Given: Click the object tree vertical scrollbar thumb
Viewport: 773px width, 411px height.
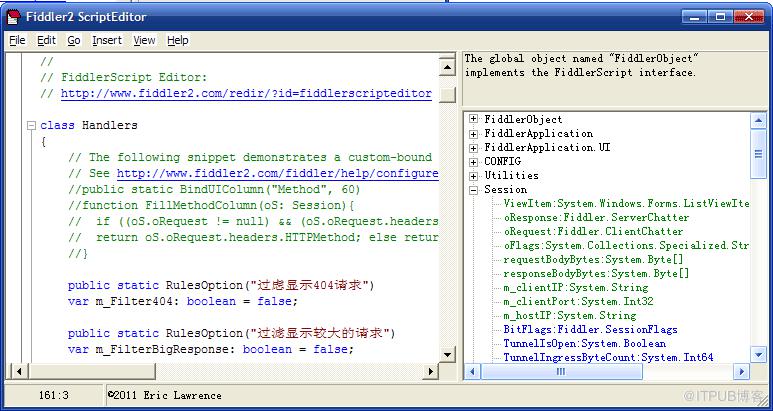Looking at the screenshot, I should pos(758,154).
